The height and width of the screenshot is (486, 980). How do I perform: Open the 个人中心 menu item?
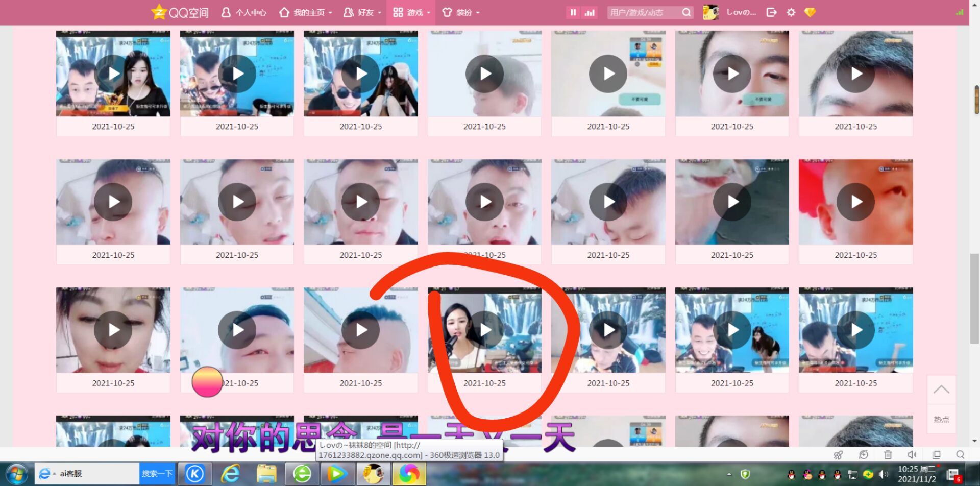pos(244,12)
